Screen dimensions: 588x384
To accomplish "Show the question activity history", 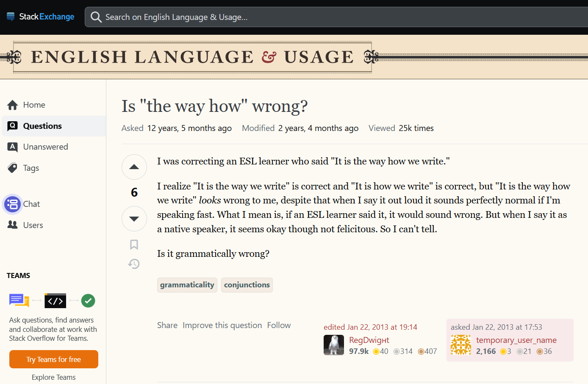I will [134, 264].
